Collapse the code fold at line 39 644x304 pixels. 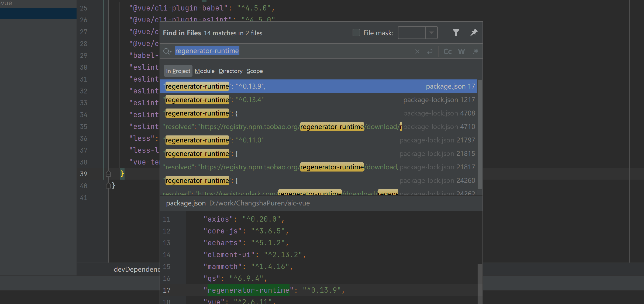[108, 174]
